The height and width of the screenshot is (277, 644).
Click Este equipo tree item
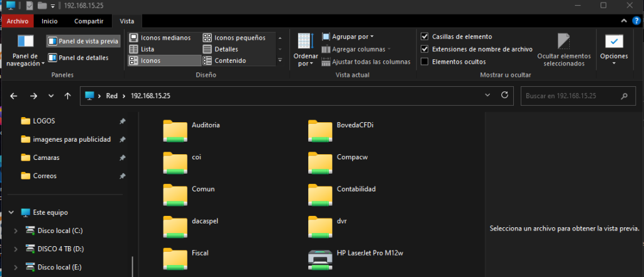[x=44, y=213]
